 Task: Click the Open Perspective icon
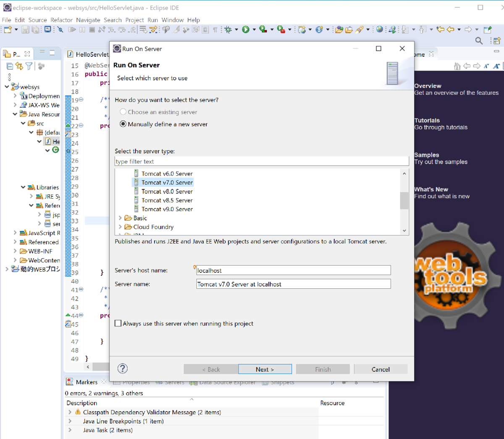click(497, 41)
